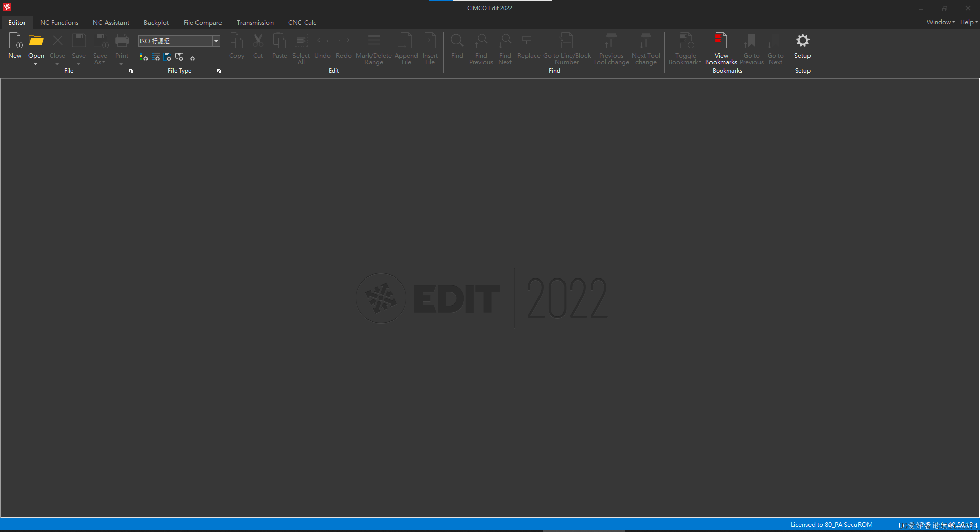Click 'Licensed to 80_PA SecuROM' status text
Image resolution: width=980 pixels, height=532 pixels.
pos(831,525)
